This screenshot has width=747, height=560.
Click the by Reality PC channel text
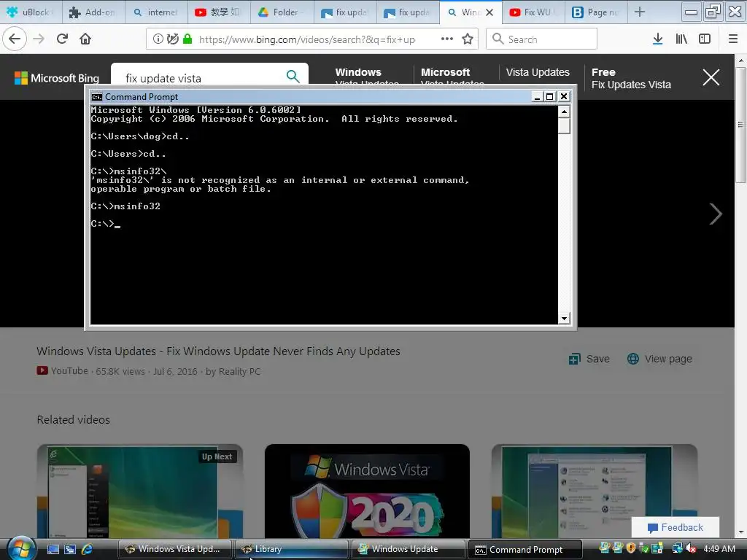pos(233,371)
